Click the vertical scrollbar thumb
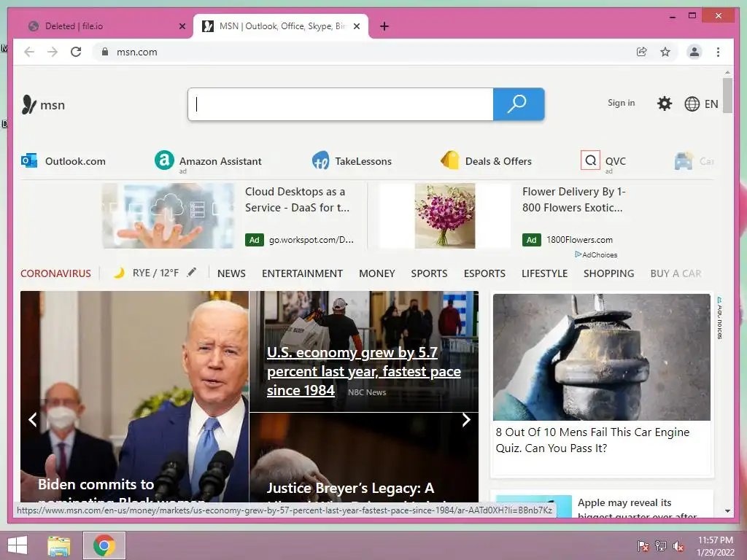747x560 pixels. pos(727,96)
